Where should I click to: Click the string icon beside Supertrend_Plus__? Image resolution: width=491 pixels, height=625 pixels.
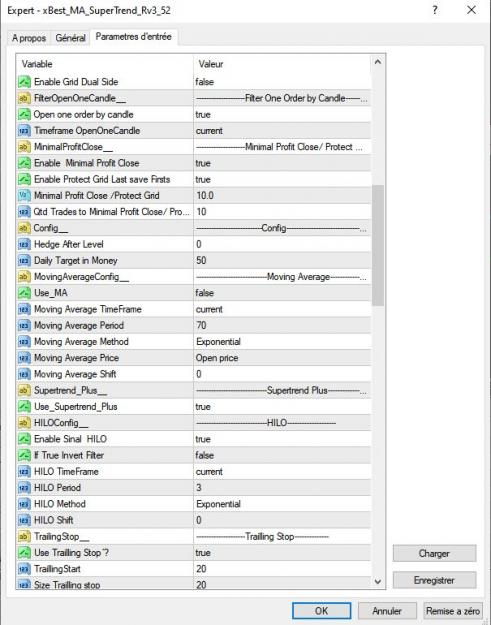click(24, 391)
